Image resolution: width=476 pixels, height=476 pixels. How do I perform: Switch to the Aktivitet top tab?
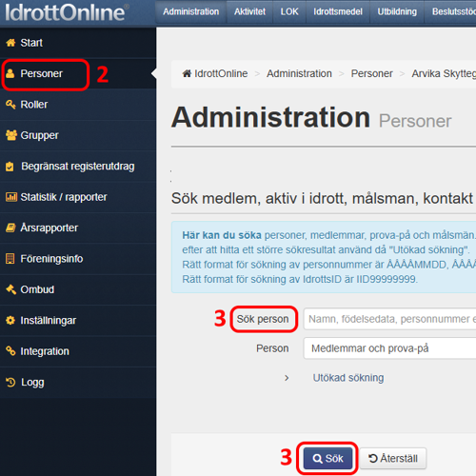click(249, 11)
